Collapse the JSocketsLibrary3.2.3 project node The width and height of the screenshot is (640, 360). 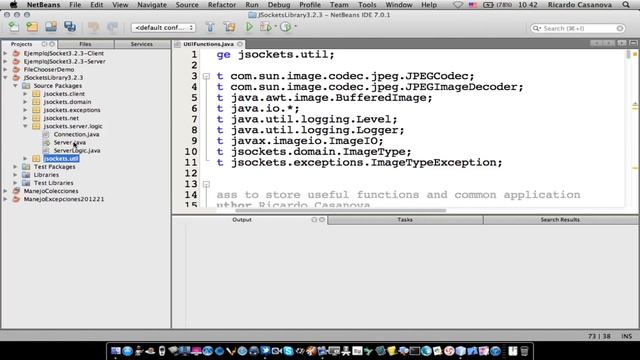[x=5, y=78]
